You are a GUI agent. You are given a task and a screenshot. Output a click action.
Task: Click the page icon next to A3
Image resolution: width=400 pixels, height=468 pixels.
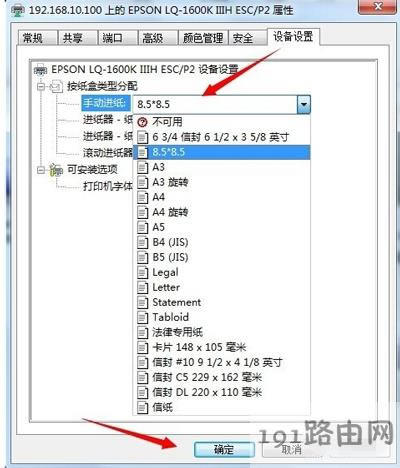click(142, 167)
